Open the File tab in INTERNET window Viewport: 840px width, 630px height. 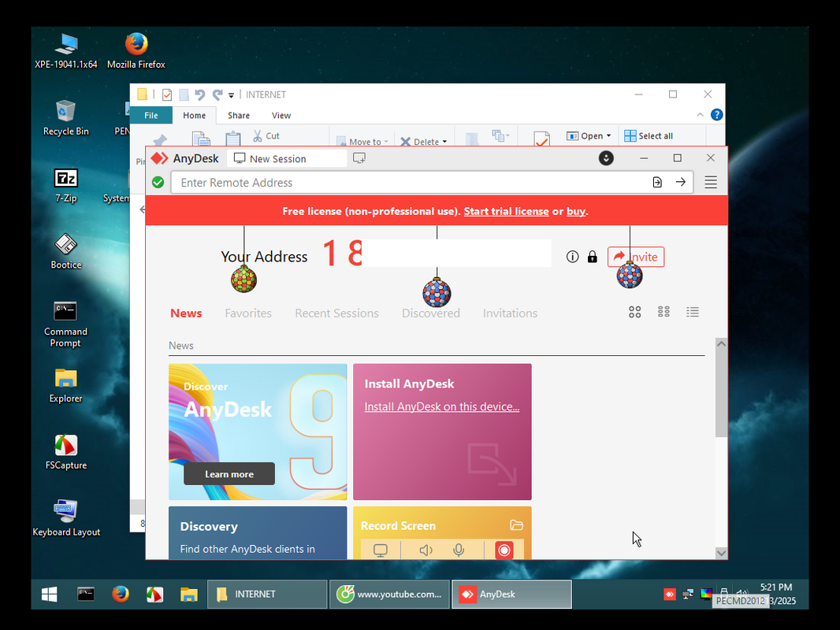point(151,115)
